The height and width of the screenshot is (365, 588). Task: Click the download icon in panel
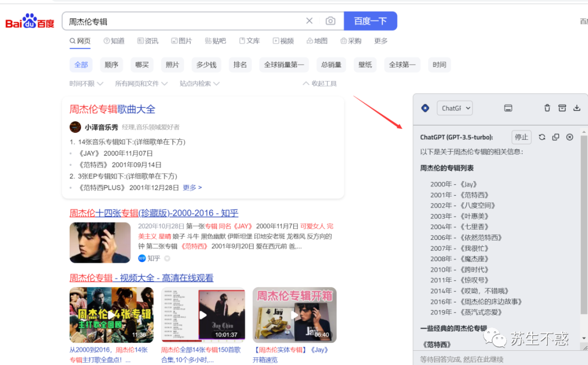click(x=577, y=108)
